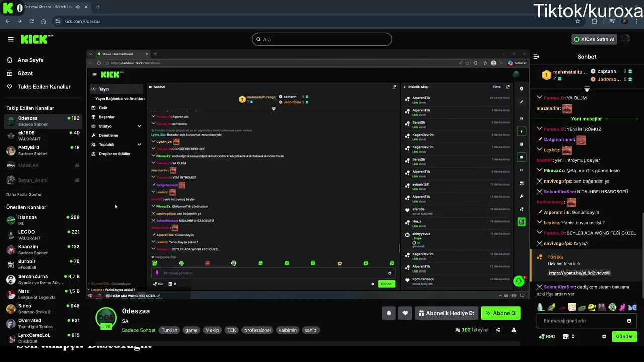The image size is (644, 362).
Task: Open LEGOO recommended channel
Action: point(43,235)
